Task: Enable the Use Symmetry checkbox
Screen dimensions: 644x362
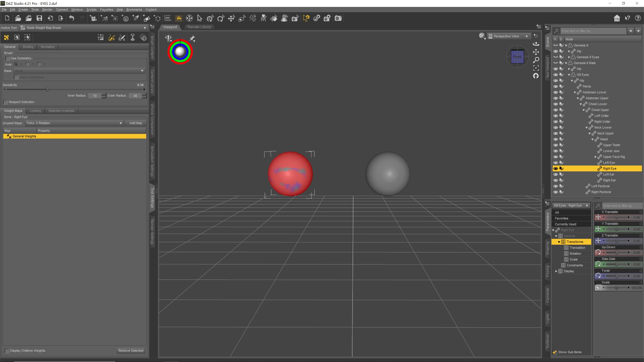Action: (x=8, y=58)
